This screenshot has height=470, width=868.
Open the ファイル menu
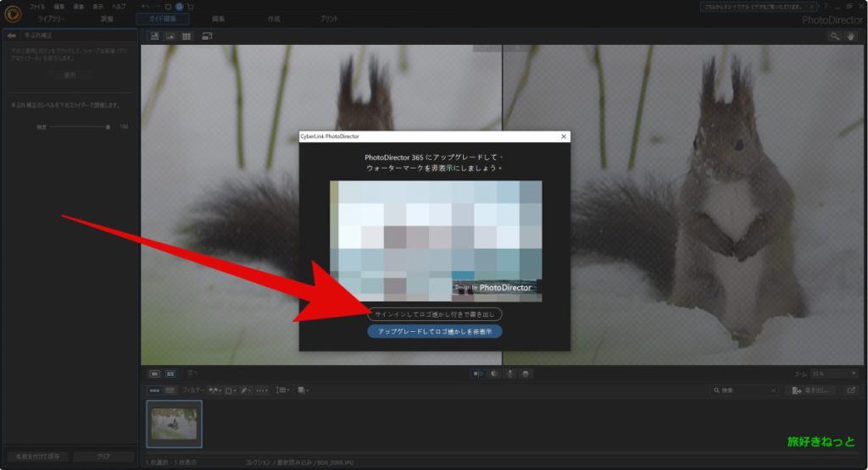pyautogui.click(x=37, y=7)
